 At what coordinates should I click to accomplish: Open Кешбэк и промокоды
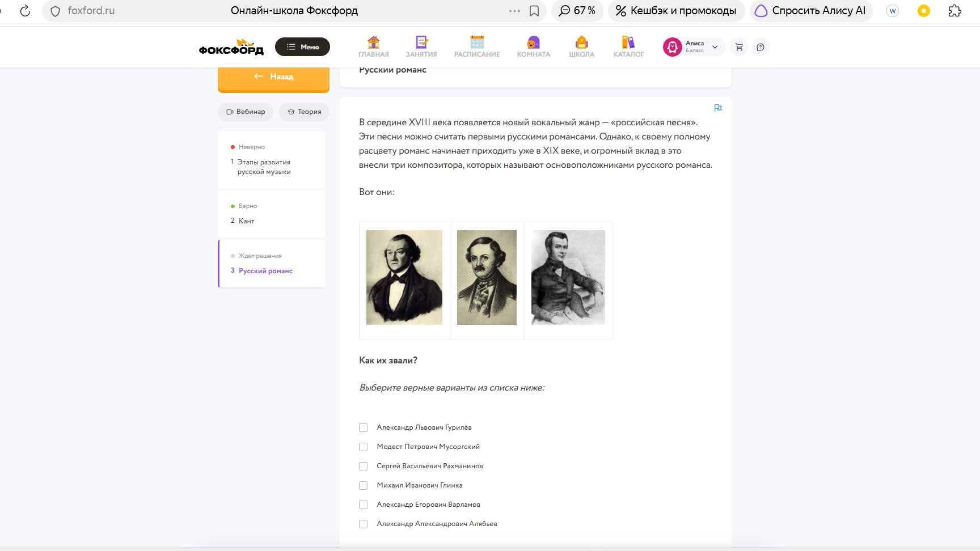click(676, 11)
